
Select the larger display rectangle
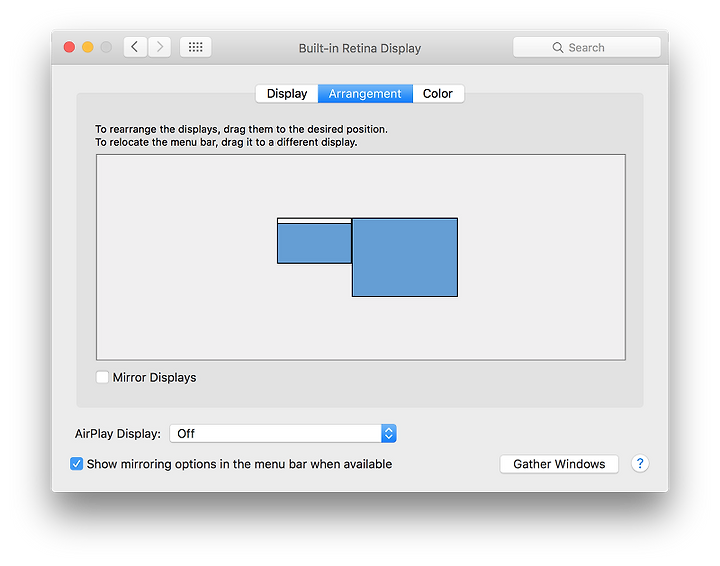405,257
